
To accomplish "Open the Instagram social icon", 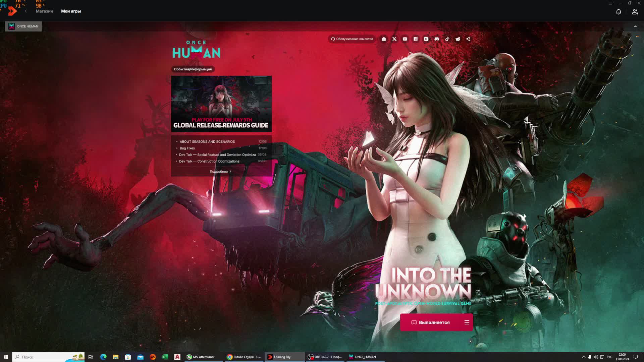I will [426, 39].
